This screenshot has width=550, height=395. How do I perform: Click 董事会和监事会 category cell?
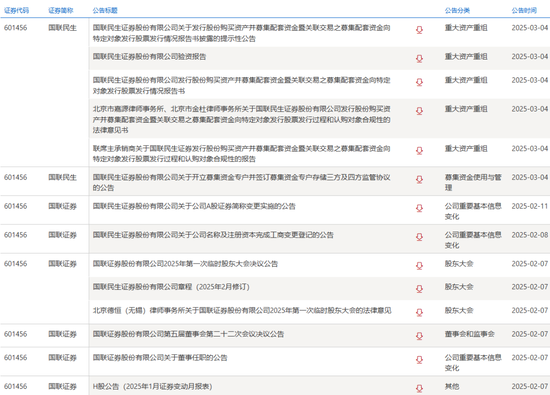click(x=470, y=334)
